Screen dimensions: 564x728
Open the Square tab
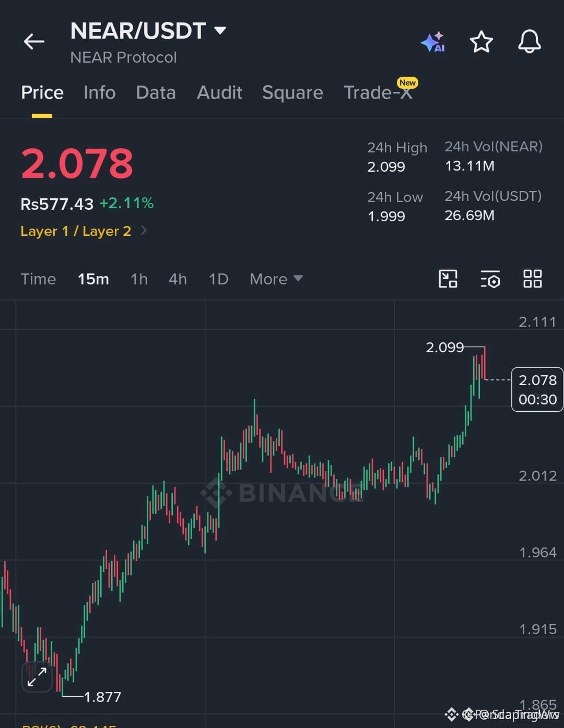292,92
